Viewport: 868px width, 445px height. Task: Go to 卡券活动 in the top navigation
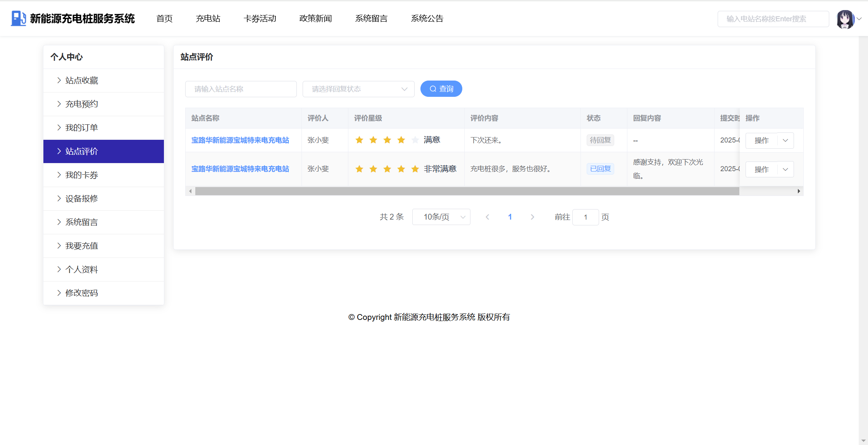(x=260, y=19)
